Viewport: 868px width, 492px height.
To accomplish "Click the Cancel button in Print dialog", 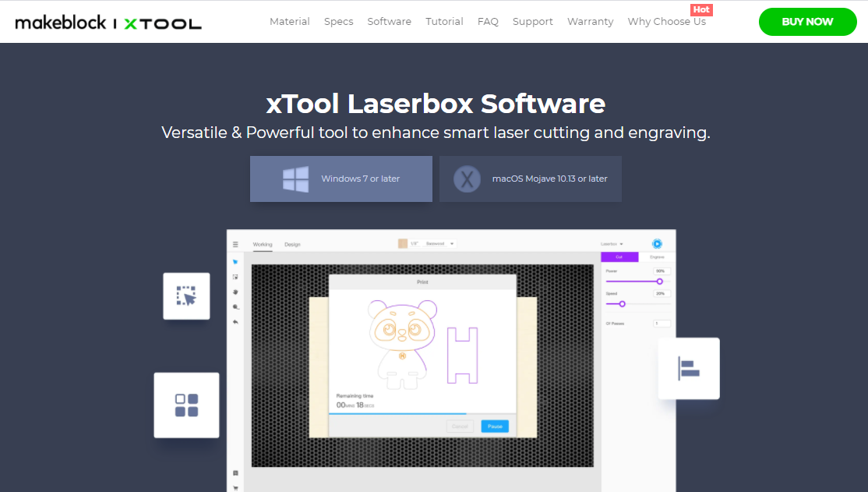I will click(x=460, y=426).
